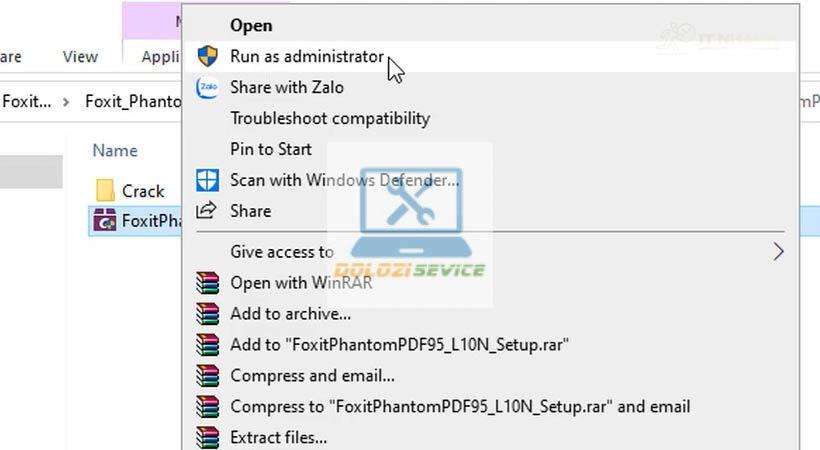Click the Zalo icon in context menu
This screenshot has height=450, width=820.
click(207, 87)
